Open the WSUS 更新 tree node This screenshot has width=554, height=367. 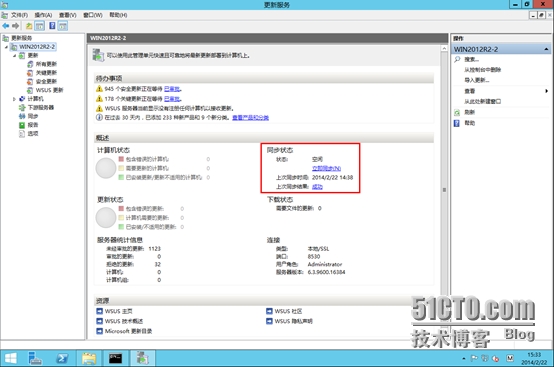[x=49, y=90]
